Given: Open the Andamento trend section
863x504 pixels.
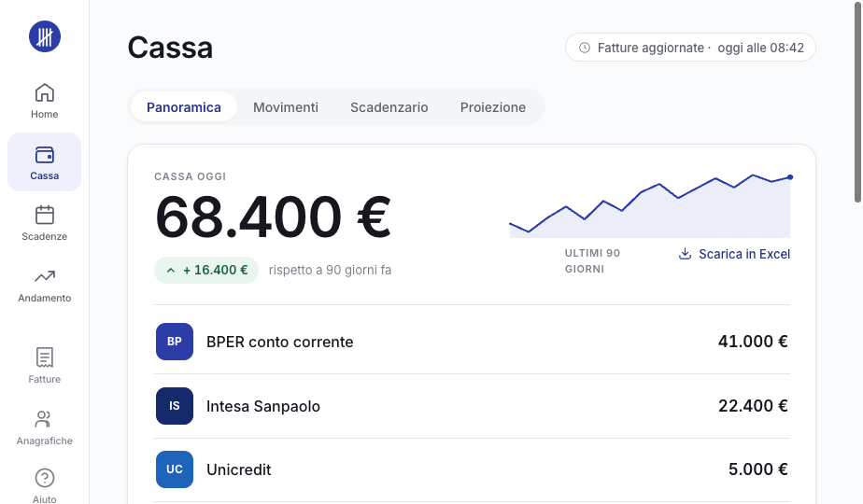Looking at the screenshot, I should (45, 285).
